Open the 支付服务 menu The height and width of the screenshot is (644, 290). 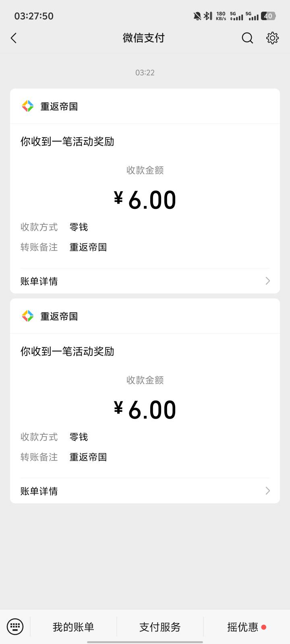coord(160,627)
